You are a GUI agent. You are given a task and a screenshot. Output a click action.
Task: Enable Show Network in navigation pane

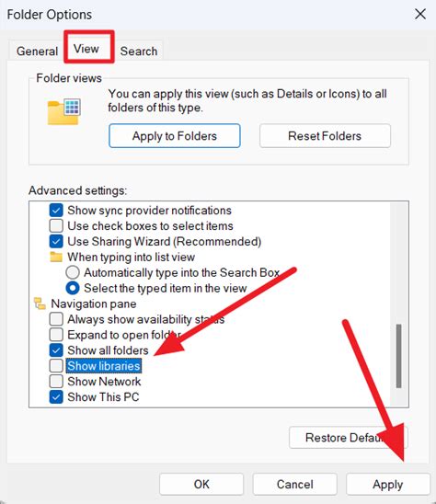point(56,381)
